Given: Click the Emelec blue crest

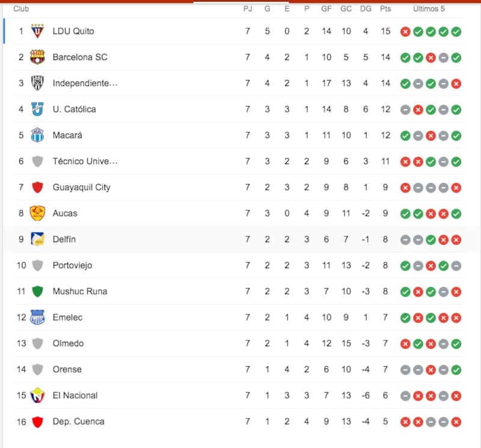Looking at the screenshot, I should point(37,318).
